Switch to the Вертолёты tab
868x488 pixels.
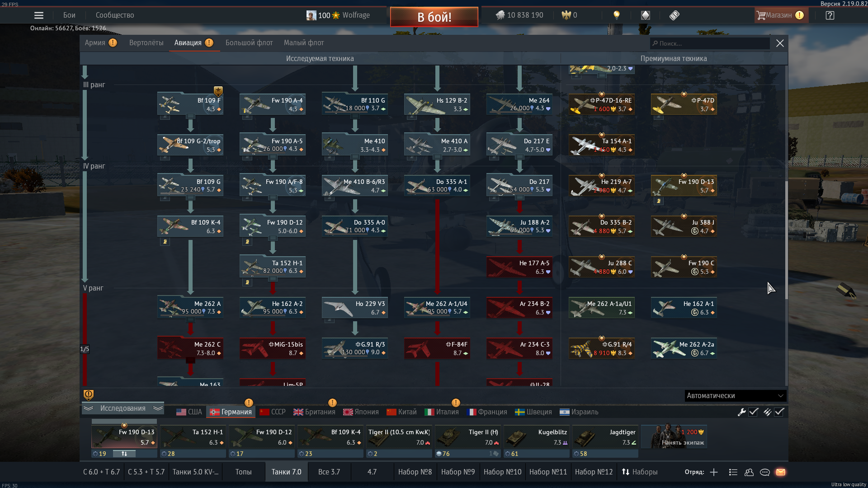[146, 43]
